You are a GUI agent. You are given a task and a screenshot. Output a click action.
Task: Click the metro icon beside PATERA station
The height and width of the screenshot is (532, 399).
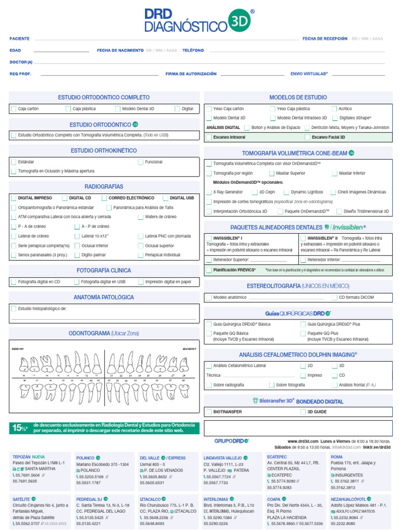coord(230,470)
